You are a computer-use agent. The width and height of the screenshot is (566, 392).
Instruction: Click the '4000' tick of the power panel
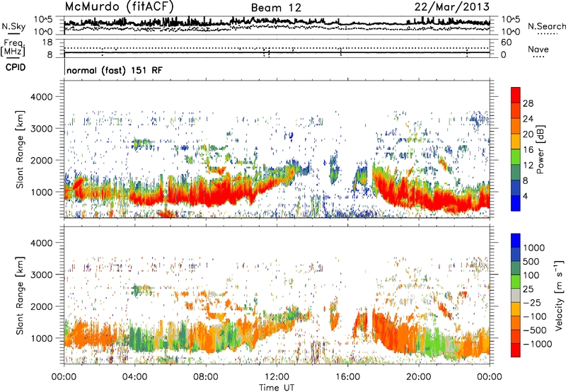41,97
